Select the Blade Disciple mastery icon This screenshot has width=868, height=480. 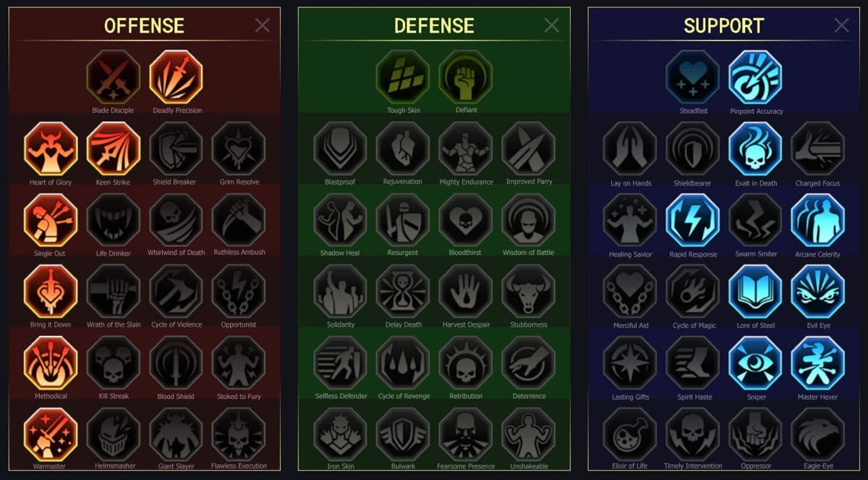tap(114, 77)
